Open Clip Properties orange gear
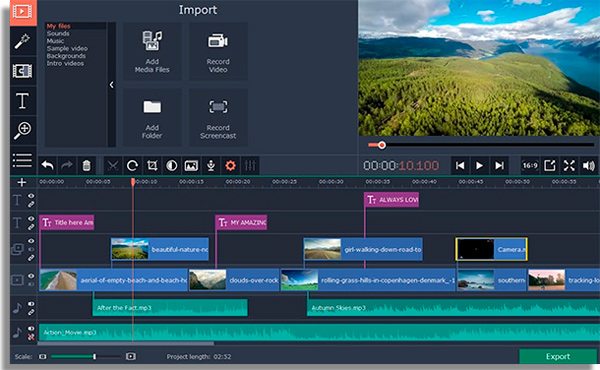Screen dimensions: 600x370 (230, 166)
